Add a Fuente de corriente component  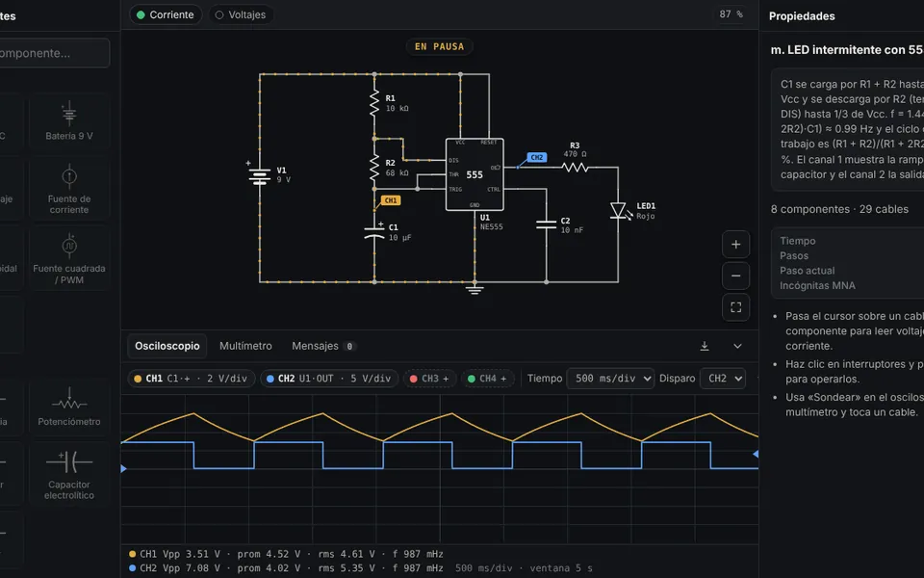pos(69,189)
